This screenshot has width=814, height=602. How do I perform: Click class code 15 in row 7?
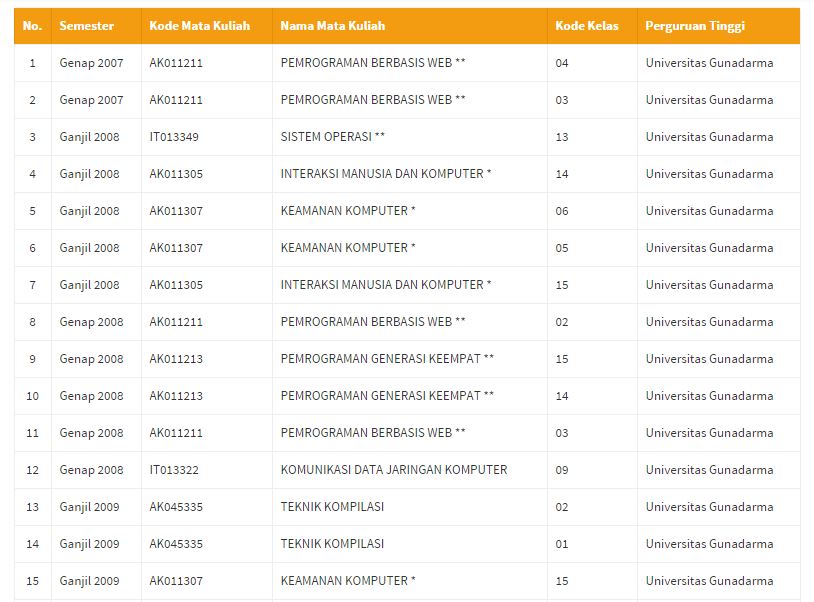tap(562, 285)
